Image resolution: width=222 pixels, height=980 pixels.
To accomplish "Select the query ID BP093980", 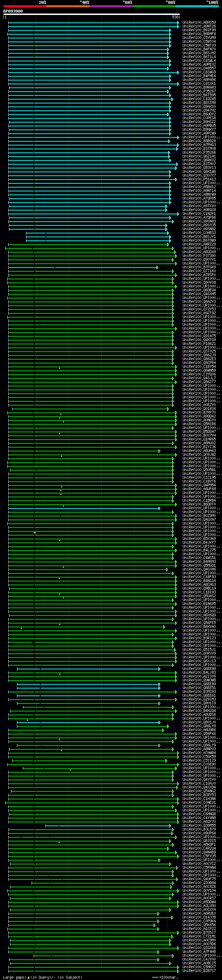I will (x=13, y=11).
